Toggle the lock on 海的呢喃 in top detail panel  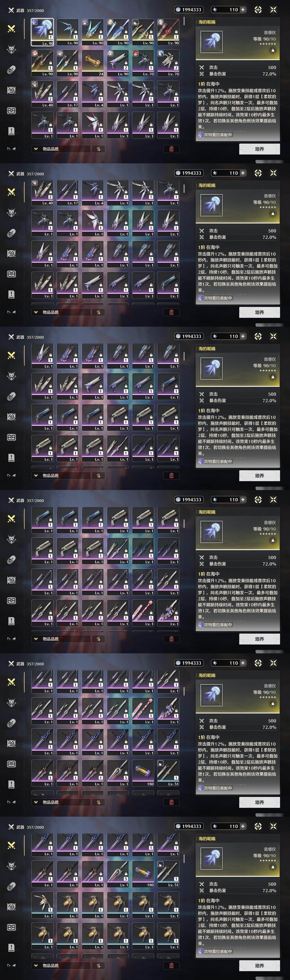point(273,50)
